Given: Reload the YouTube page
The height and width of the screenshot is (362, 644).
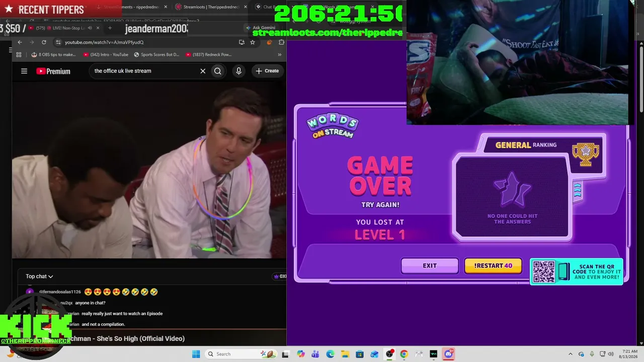Looking at the screenshot, I should (x=44, y=42).
